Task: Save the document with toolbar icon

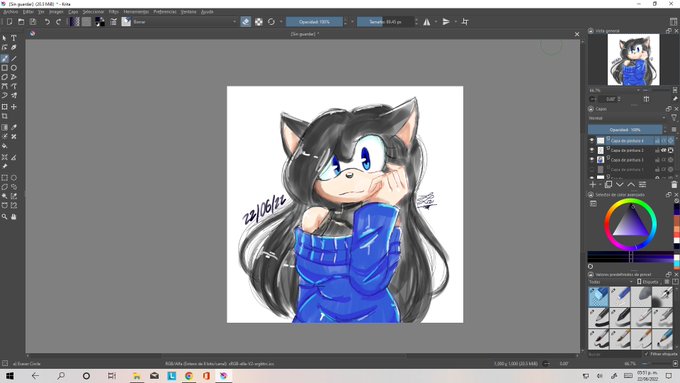Action: coord(33,22)
